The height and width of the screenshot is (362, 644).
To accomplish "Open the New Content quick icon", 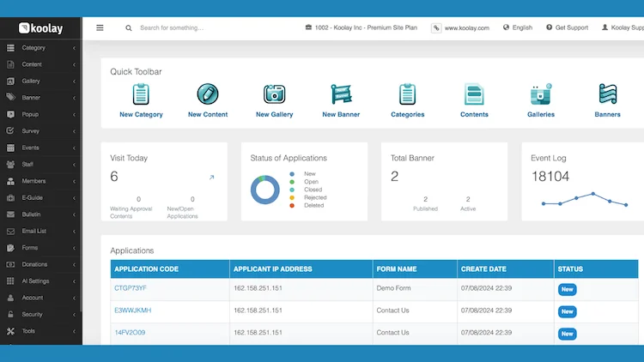I will (x=208, y=94).
